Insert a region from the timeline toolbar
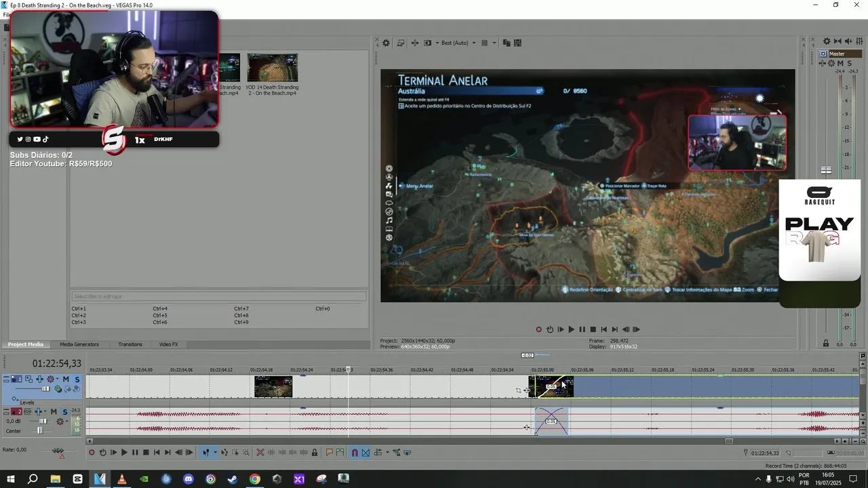The width and height of the screenshot is (868, 488). pyautogui.click(x=340, y=452)
